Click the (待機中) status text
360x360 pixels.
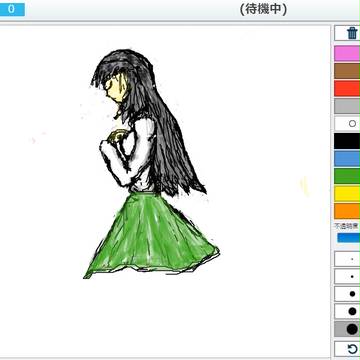point(263,9)
